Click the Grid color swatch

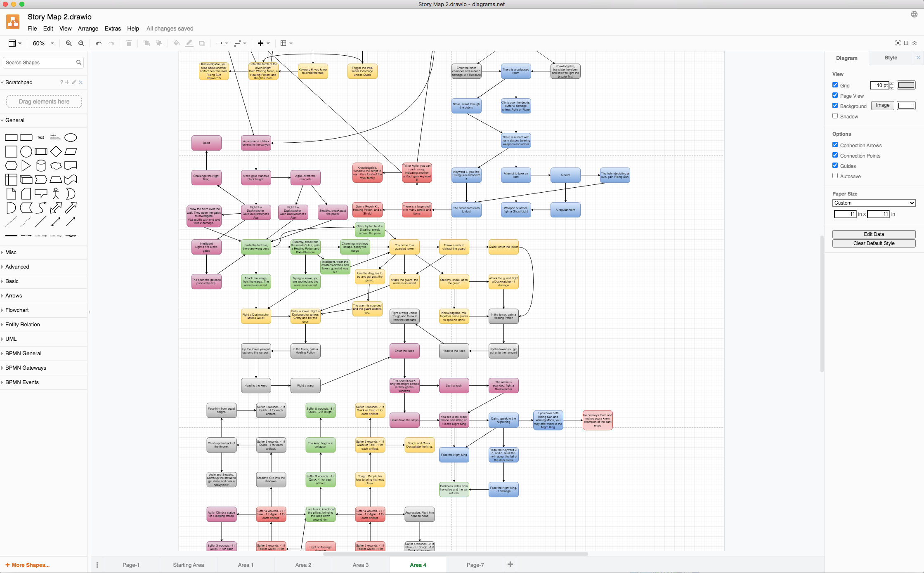(x=906, y=85)
